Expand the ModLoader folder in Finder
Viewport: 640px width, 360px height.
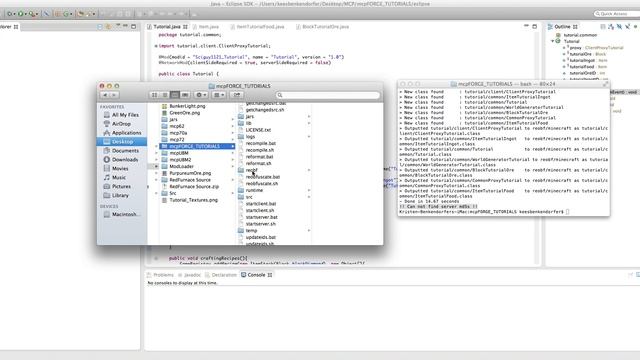coord(233,167)
